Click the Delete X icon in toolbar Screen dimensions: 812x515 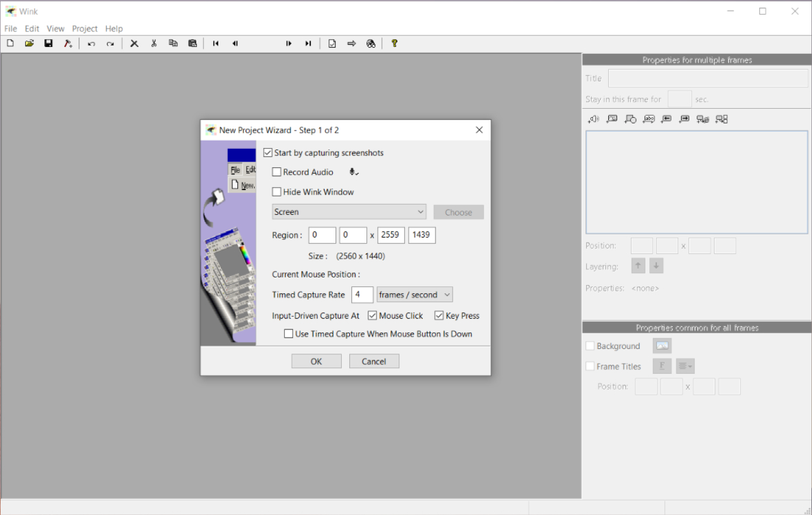click(134, 44)
